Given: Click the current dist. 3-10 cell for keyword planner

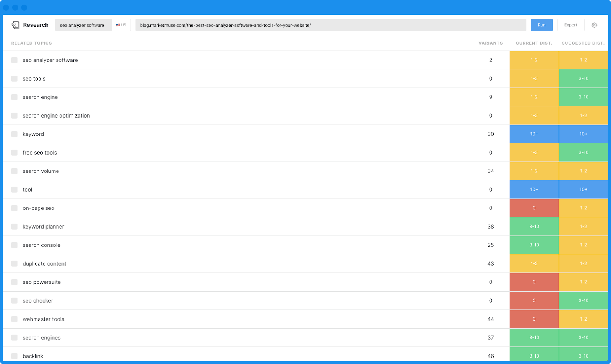Looking at the screenshot, I should point(534,227).
